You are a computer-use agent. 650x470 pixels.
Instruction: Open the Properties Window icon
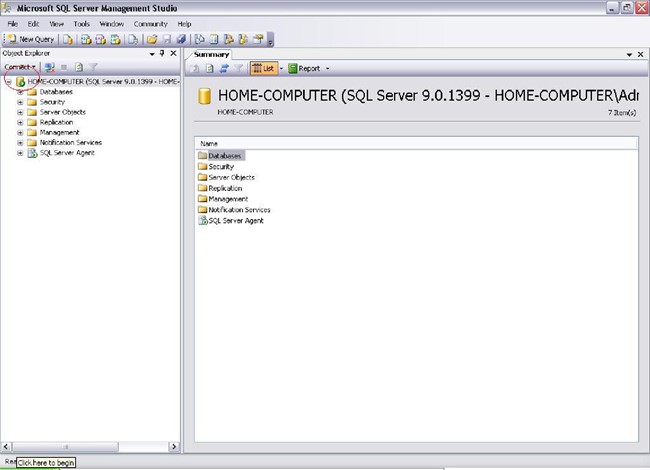[x=258, y=39]
